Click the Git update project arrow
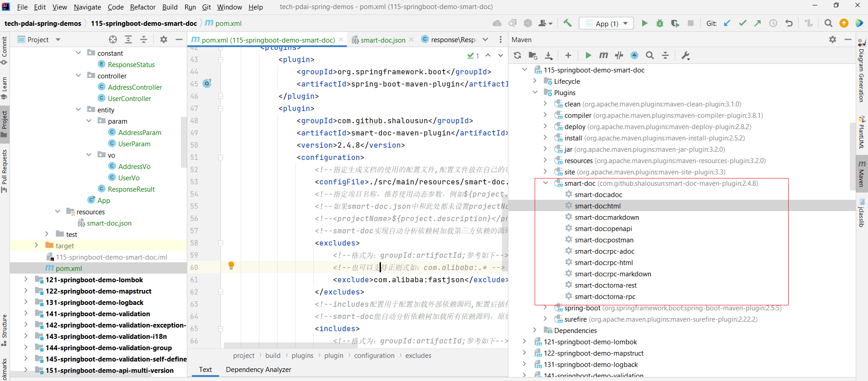 [727, 23]
